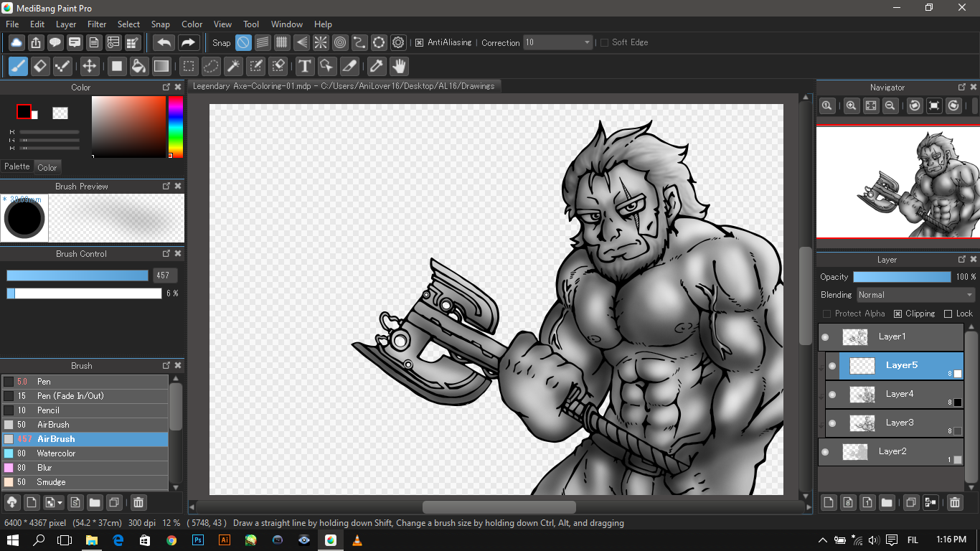Hide Layer1 visibility
Viewport: 980px width, 551px height.
[x=825, y=336]
